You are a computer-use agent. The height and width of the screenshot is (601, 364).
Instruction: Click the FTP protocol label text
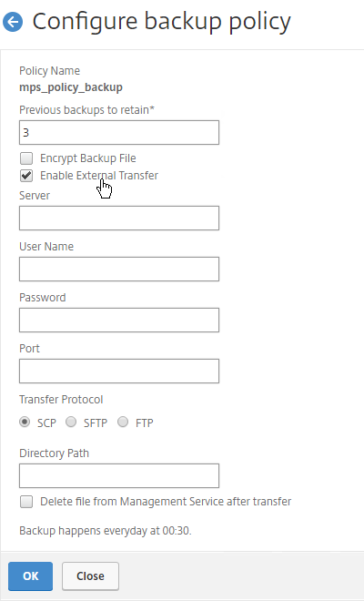pyautogui.click(x=145, y=423)
